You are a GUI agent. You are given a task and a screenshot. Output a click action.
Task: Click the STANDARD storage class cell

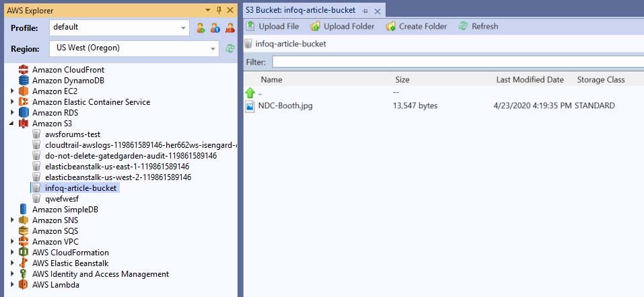pos(594,106)
